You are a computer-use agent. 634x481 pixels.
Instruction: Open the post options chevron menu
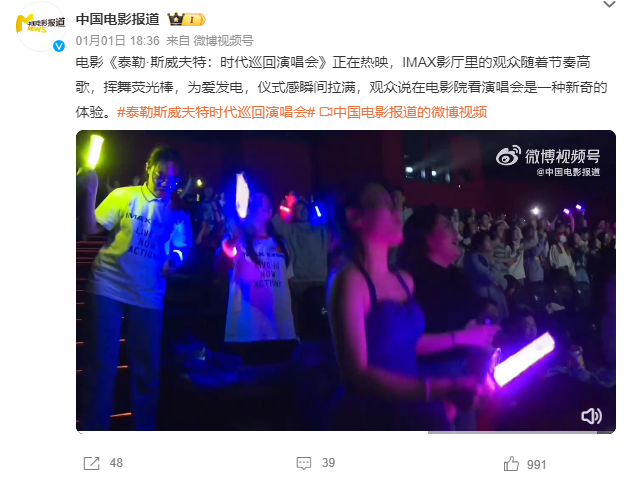[609, 5]
